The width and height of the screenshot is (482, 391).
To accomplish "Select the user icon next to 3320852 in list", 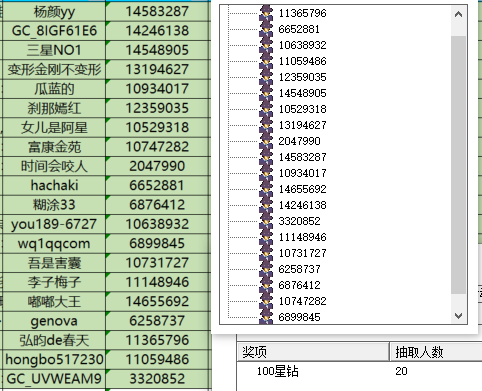I will point(266,221).
